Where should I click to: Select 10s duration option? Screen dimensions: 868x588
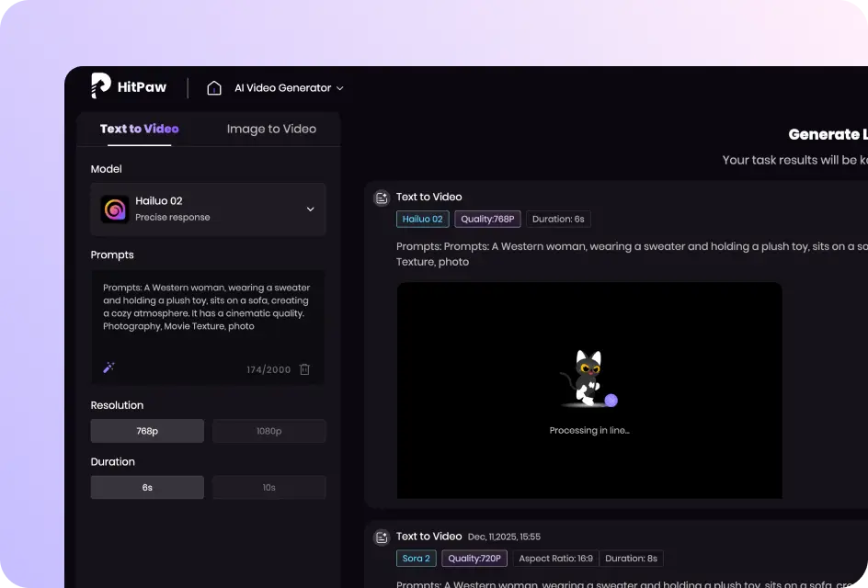pos(268,488)
